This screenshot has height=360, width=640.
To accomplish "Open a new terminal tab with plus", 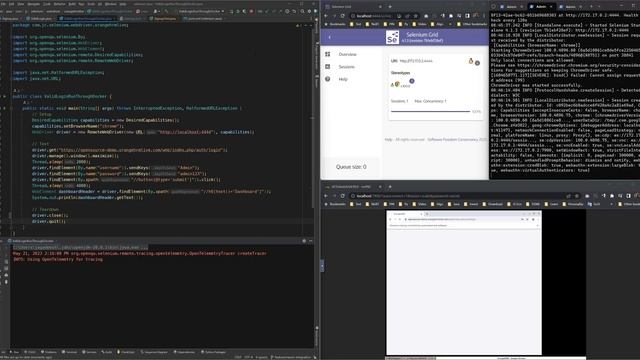I will click(591, 7).
